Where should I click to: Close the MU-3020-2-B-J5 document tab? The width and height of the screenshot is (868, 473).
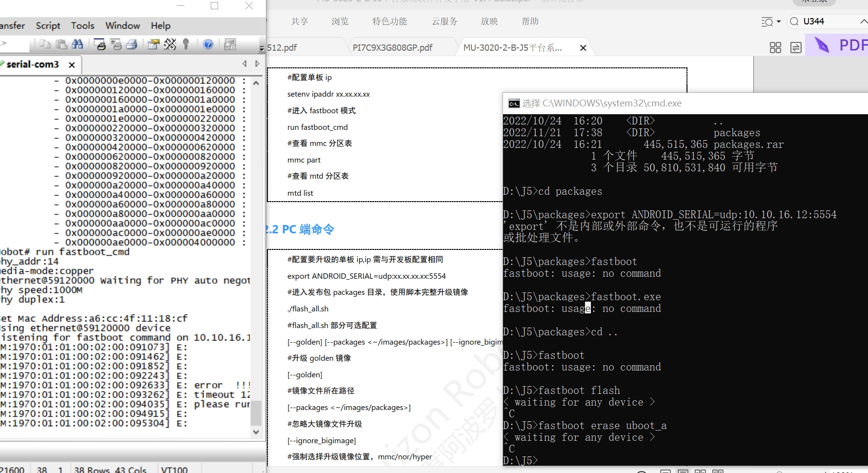[583, 48]
